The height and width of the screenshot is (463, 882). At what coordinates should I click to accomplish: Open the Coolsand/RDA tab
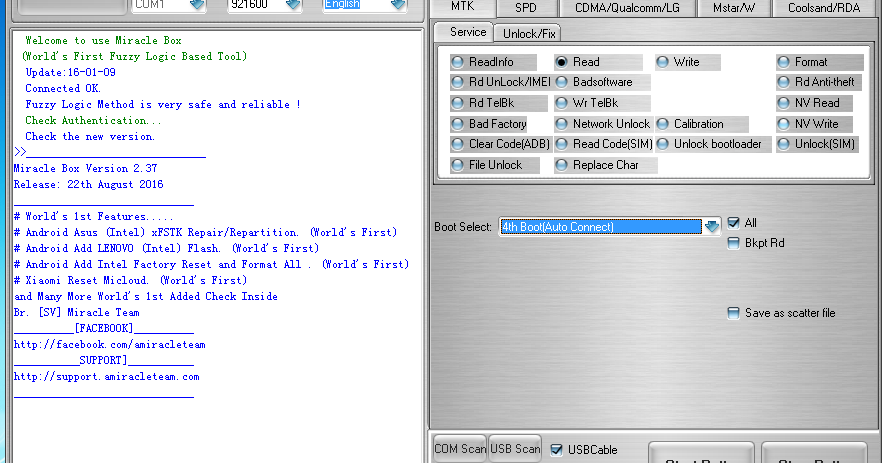824,8
